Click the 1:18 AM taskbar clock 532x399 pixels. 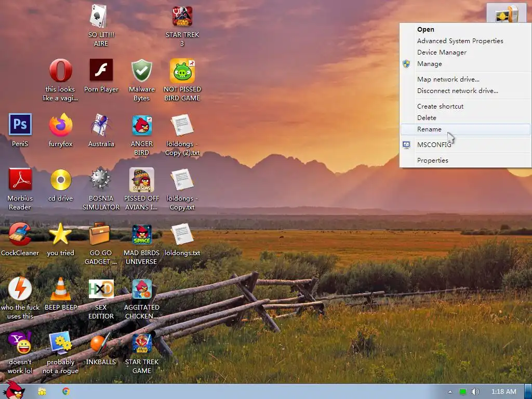pos(503,392)
